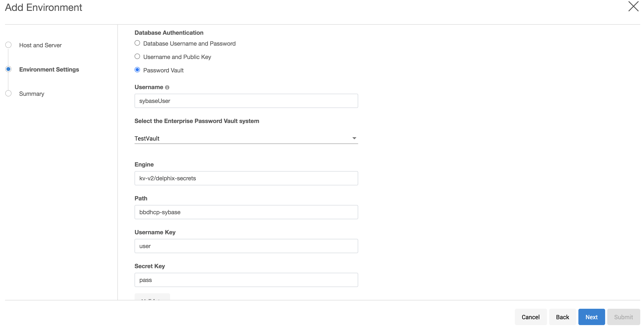The image size is (644, 328).
Task: Open the Summary step label
Action: click(32, 94)
